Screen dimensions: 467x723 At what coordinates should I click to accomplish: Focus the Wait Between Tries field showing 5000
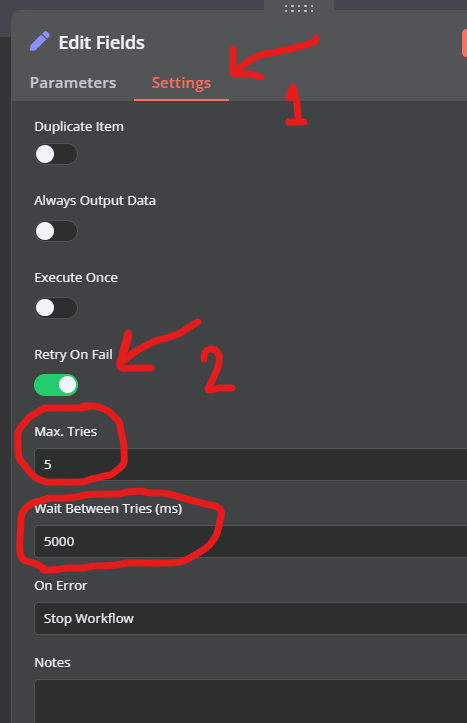251,541
